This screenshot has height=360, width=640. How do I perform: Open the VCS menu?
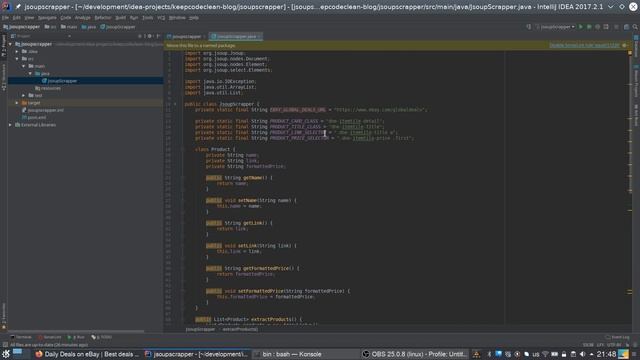point(161,18)
